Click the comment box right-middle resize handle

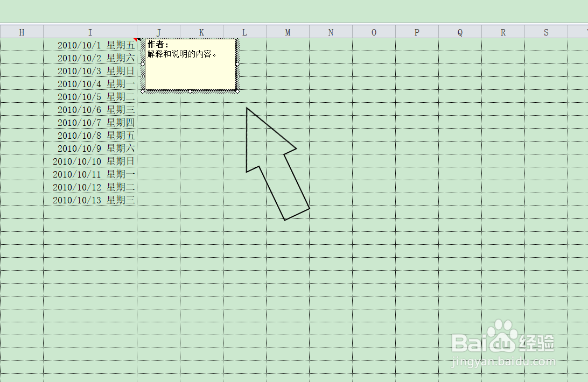tap(237, 64)
